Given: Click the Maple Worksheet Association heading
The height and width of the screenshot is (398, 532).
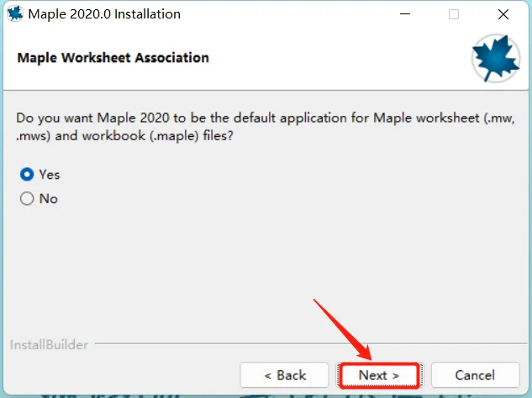Looking at the screenshot, I should (113, 58).
